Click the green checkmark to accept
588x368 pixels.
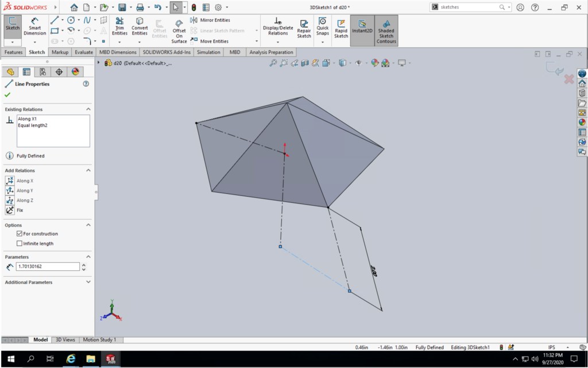coord(7,94)
